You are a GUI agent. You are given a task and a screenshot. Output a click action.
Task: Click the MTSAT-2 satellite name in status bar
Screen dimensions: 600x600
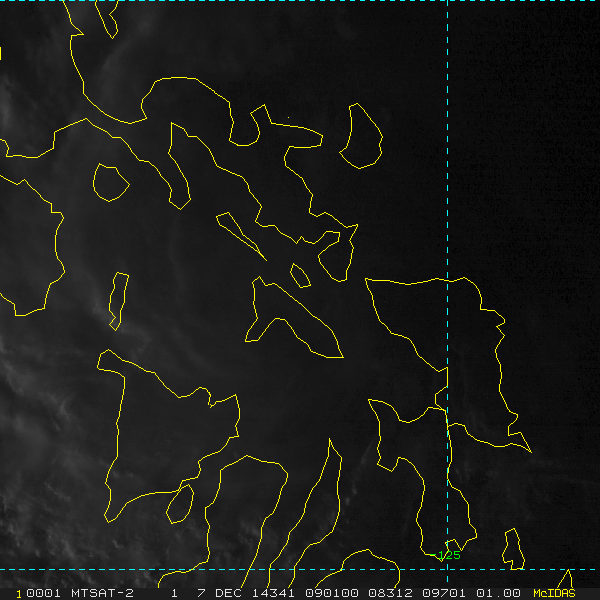click(x=102, y=593)
